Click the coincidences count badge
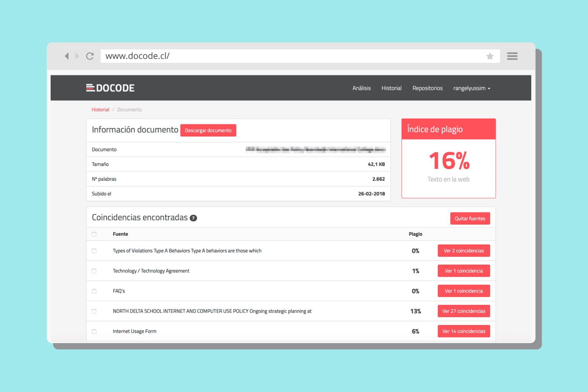The image size is (588, 392). [x=193, y=218]
